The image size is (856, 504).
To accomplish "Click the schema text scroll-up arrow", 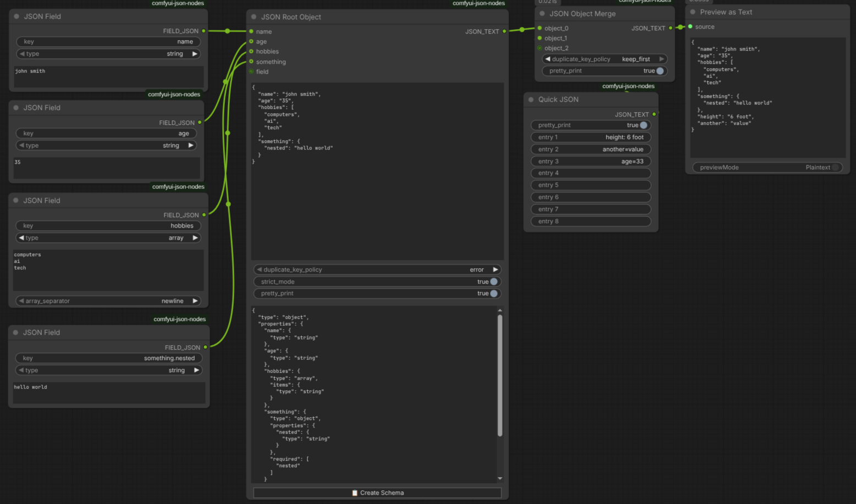I will [500, 311].
